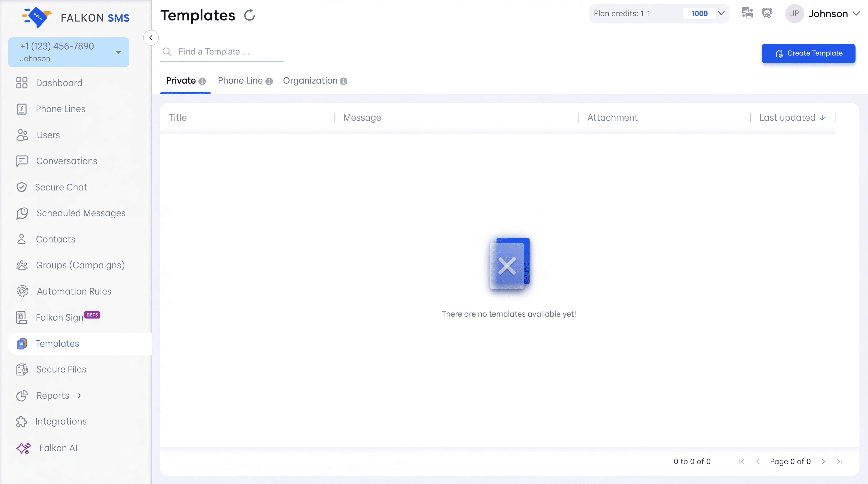The image size is (868, 484).
Task: Refresh the Templates list
Action: (x=249, y=15)
